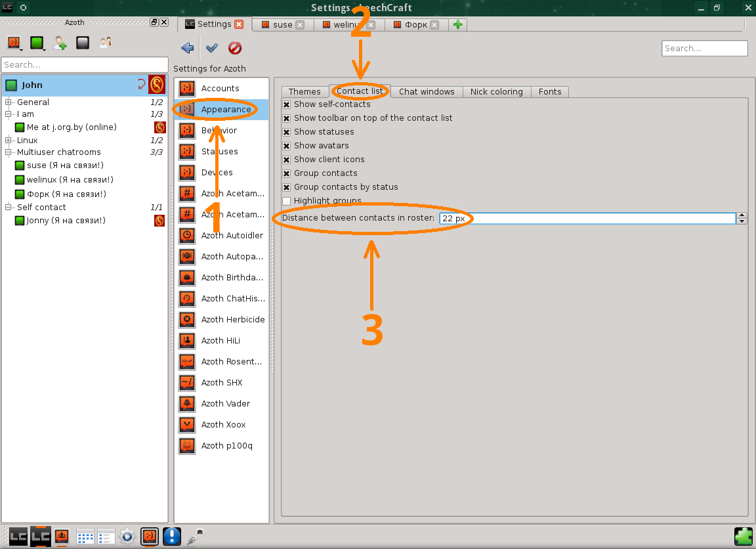Close the suse tab

[x=300, y=25]
